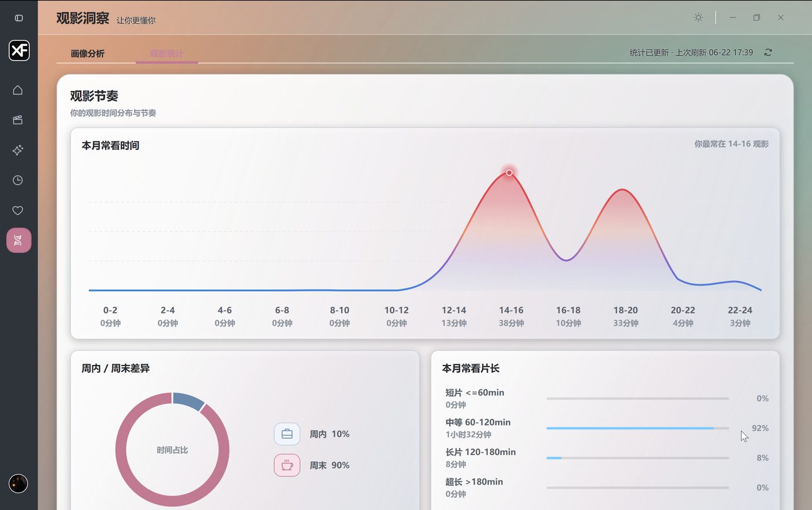Click the 8% percentage value
The height and width of the screenshot is (510, 812).
tap(763, 458)
